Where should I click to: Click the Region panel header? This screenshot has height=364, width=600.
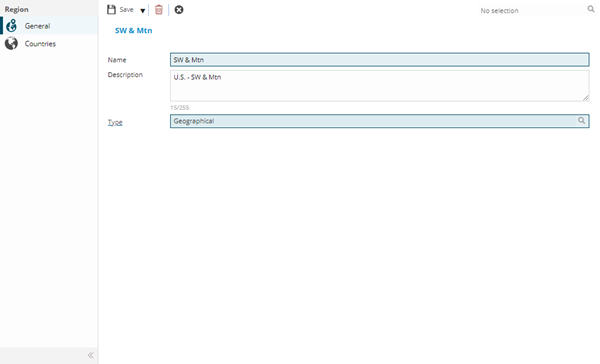(x=16, y=9)
